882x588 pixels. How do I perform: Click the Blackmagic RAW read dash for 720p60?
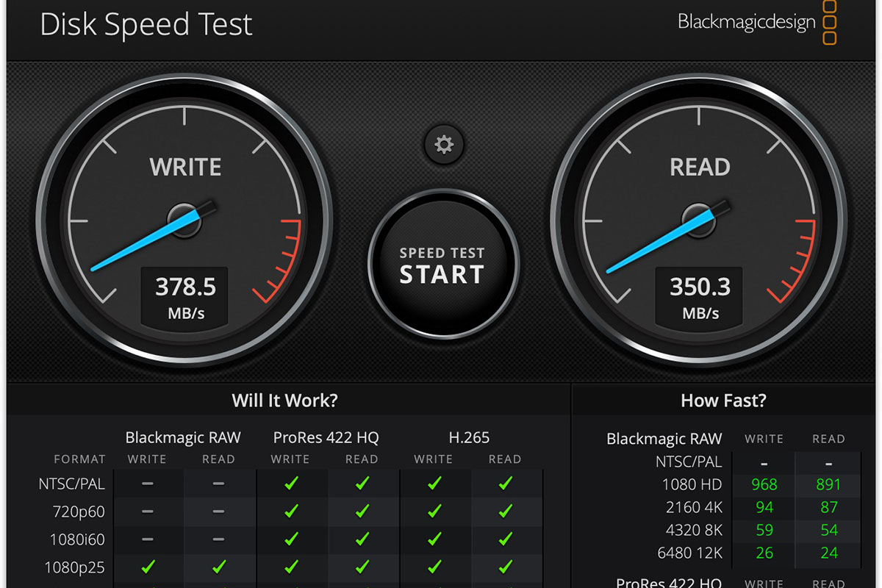pyautogui.click(x=218, y=511)
